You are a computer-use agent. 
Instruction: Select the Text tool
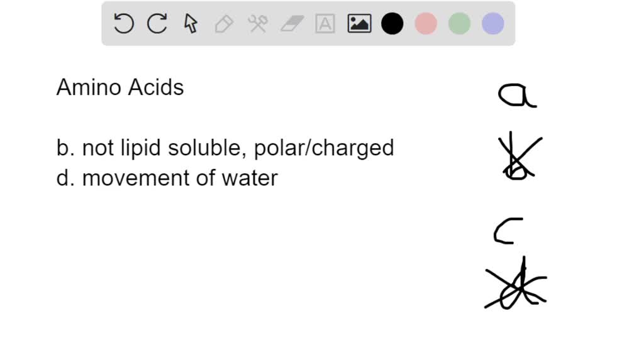tap(325, 23)
